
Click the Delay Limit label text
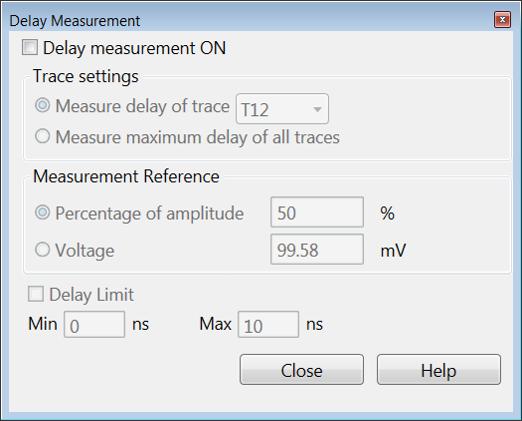coord(92,295)
